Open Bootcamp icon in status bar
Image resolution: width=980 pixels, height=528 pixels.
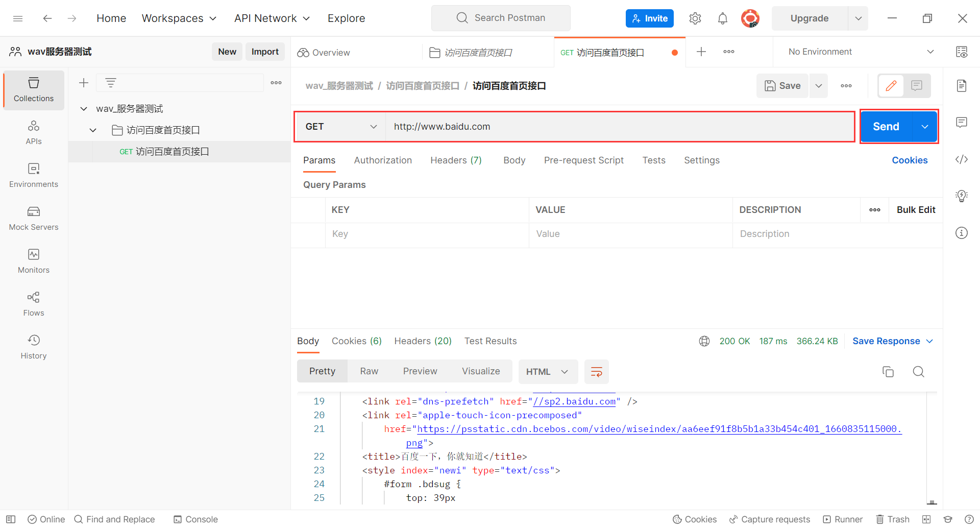[948, 519]
